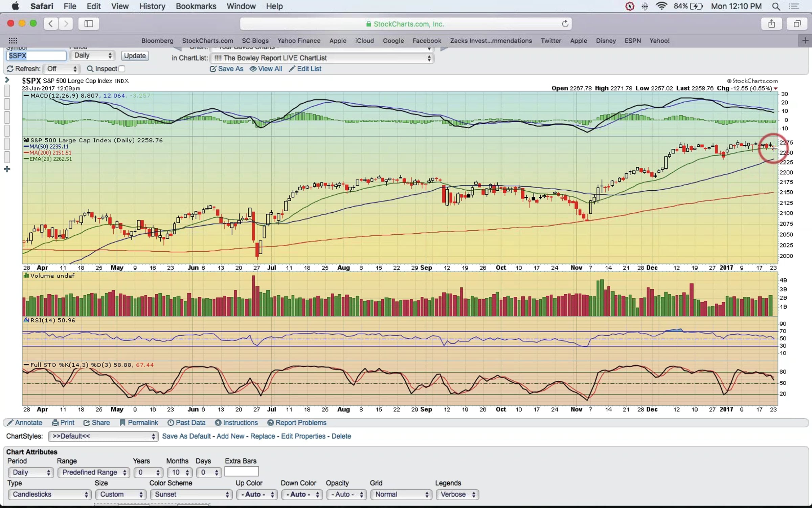Open the Period Daily dropdown in Chart Attributes
The image size is (812, 508).
point(30,472)
